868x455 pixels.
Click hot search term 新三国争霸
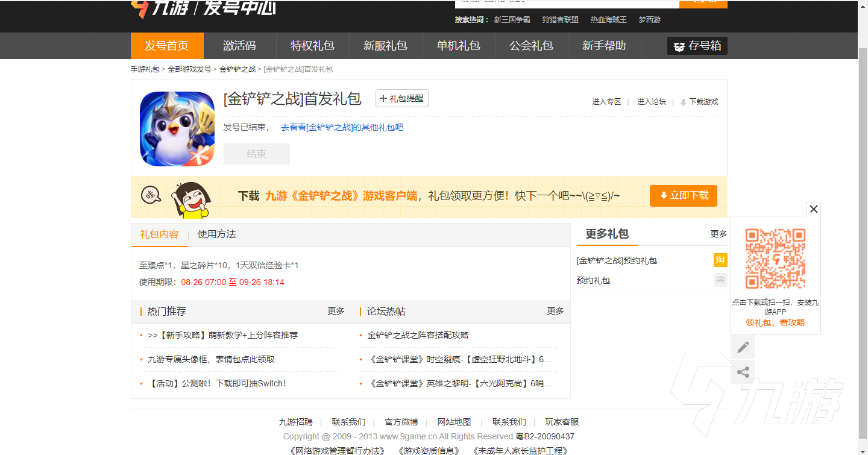(512, 20)
